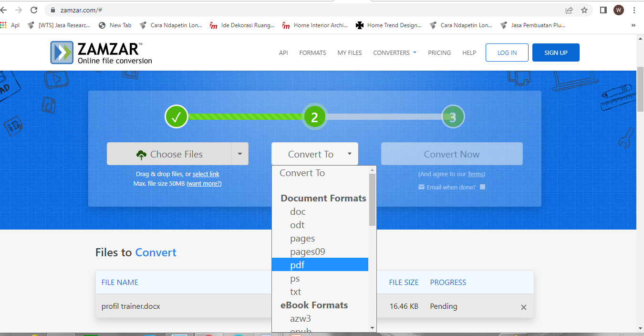Click the dropdown scroll up arrow
644x336 pixels.
point(373,169)
